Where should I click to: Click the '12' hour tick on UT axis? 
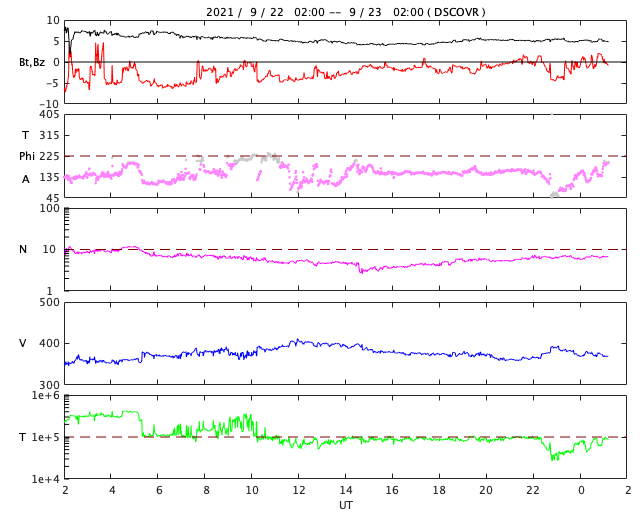pyautogui.click(x=299, y=490)
